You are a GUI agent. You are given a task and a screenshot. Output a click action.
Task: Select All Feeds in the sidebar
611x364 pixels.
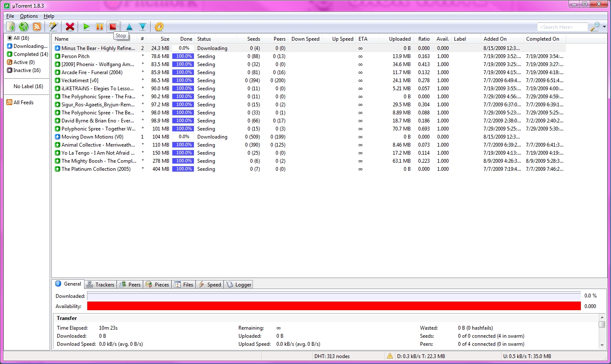23,103
